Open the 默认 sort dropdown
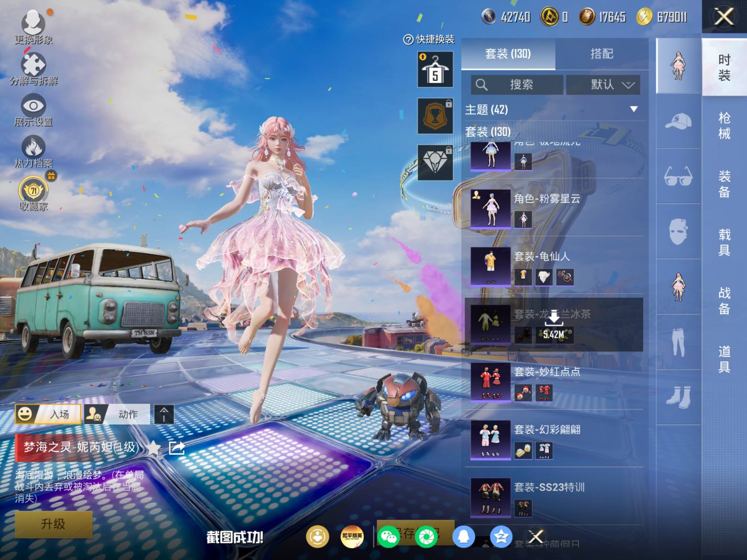The image size is (747, 560). click(x=603, y=85)
